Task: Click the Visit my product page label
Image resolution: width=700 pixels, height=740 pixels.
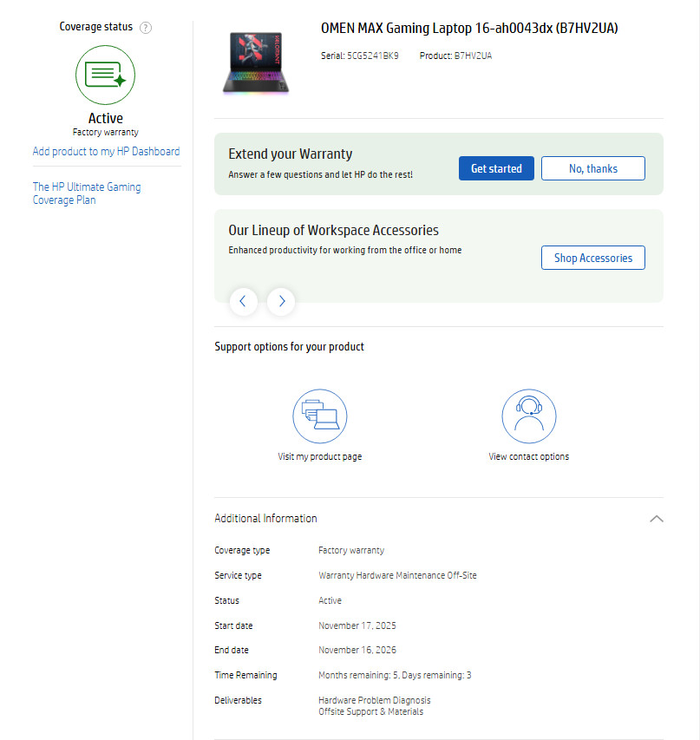Action: pyautogui.click(x=320, y=456)
